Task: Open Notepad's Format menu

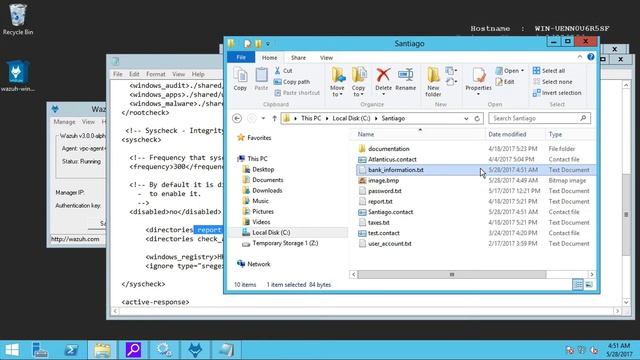Action: point(156,74)
